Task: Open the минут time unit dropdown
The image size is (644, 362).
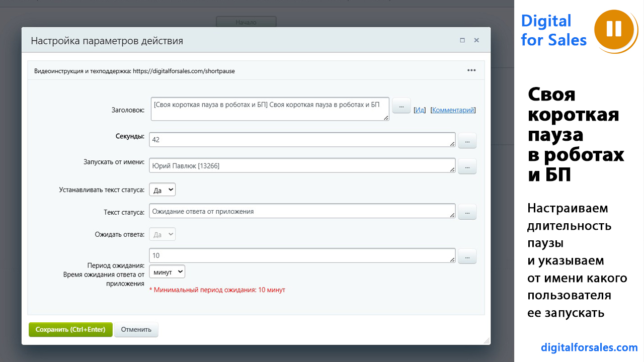Action: 168,272
